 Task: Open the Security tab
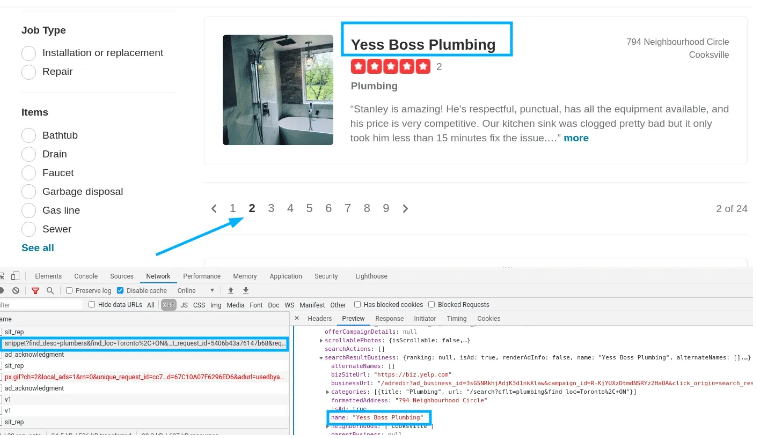[x=326, y=276]
